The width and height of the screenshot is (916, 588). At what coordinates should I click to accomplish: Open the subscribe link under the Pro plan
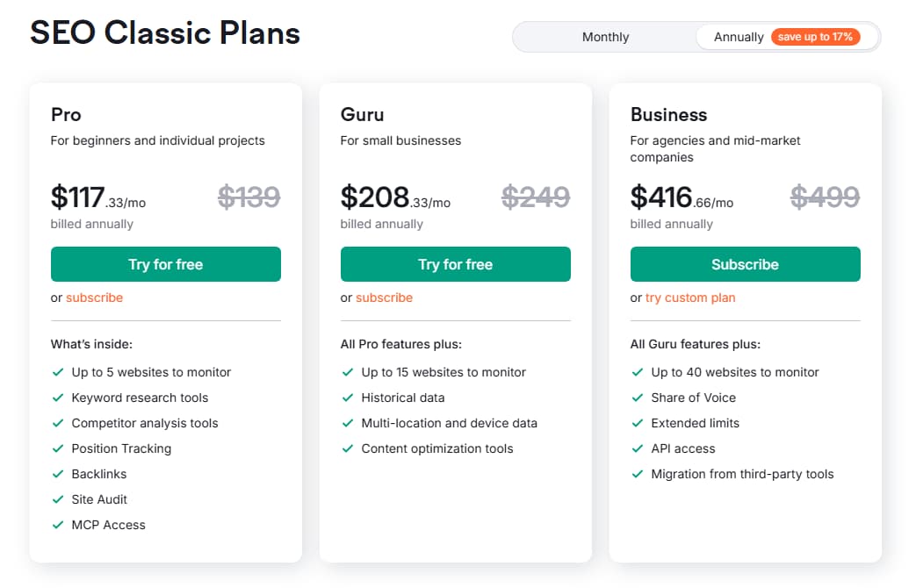click(x=94, y=298)
